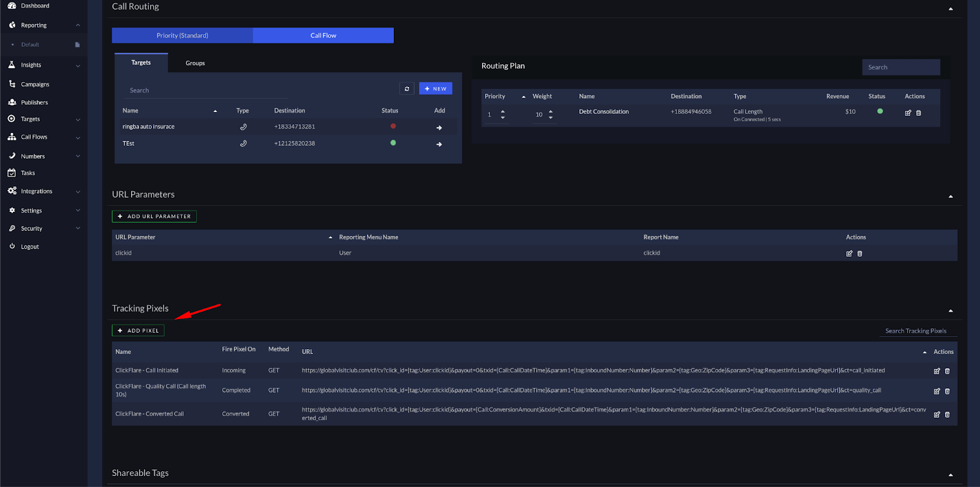Decrease the priority stepper value
This screenshot has height=487, width=980.
(503, 118)
